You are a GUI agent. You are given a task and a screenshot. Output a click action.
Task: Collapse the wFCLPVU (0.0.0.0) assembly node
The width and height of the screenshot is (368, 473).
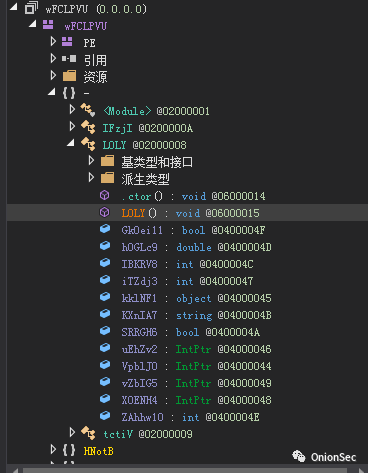pos(14,7)
